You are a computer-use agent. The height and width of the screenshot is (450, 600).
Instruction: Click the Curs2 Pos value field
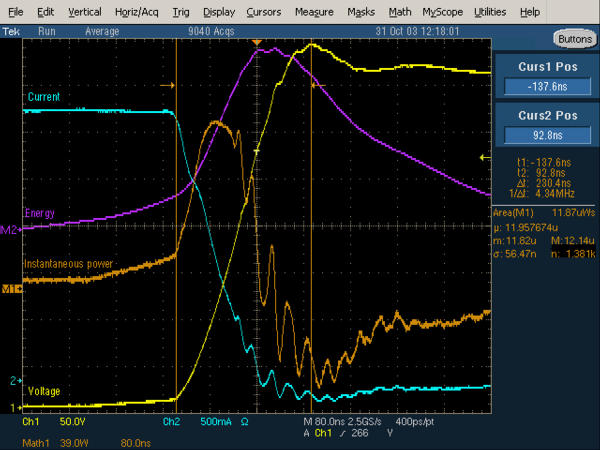tap(545, 134)
